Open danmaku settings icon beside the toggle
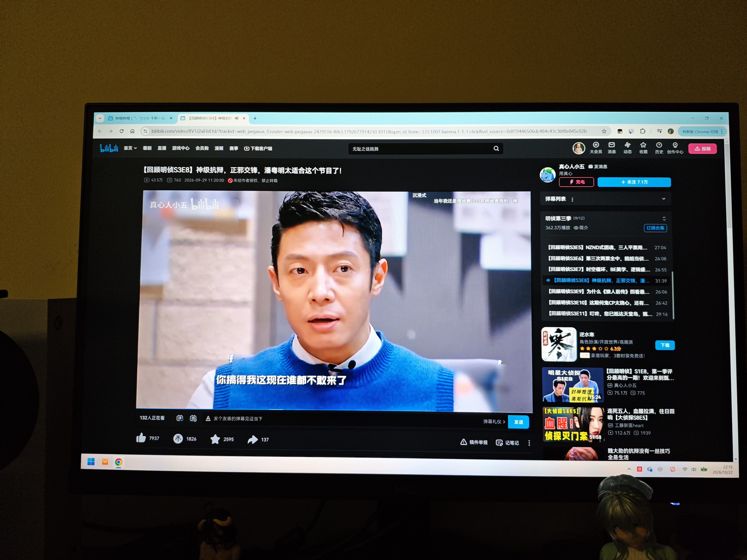This screenshot has width=747, height=560. coord(193,418)
